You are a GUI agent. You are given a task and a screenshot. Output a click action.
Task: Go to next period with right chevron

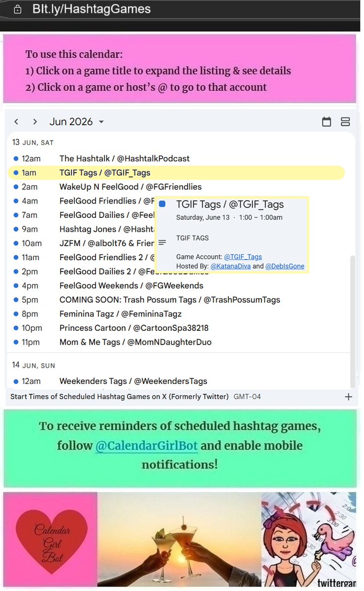click(x=35, y=122)
